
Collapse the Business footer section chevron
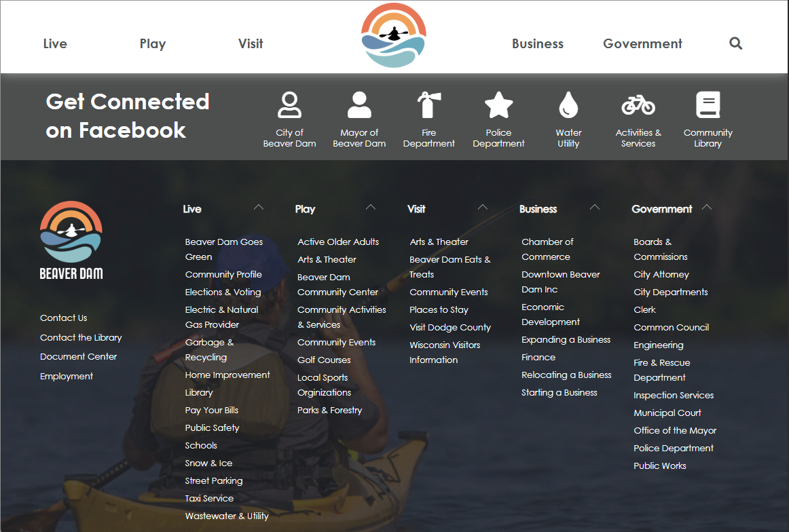[595, 207]
